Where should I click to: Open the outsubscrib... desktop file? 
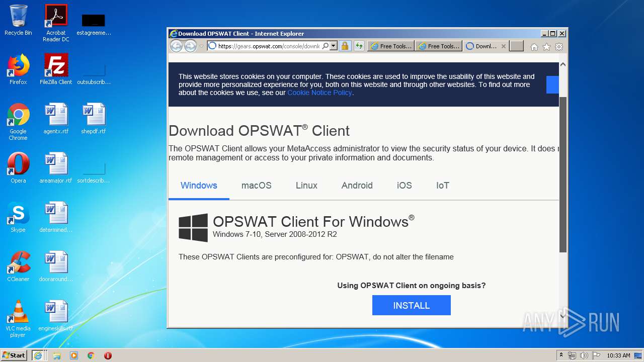(94, 73)
